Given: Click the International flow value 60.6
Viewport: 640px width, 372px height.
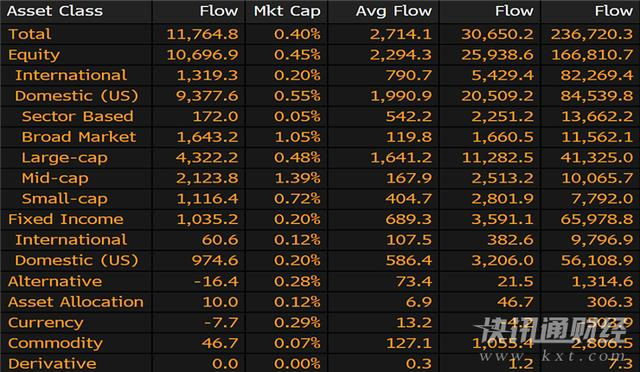Looking at the screenshot, I should 220,240.
